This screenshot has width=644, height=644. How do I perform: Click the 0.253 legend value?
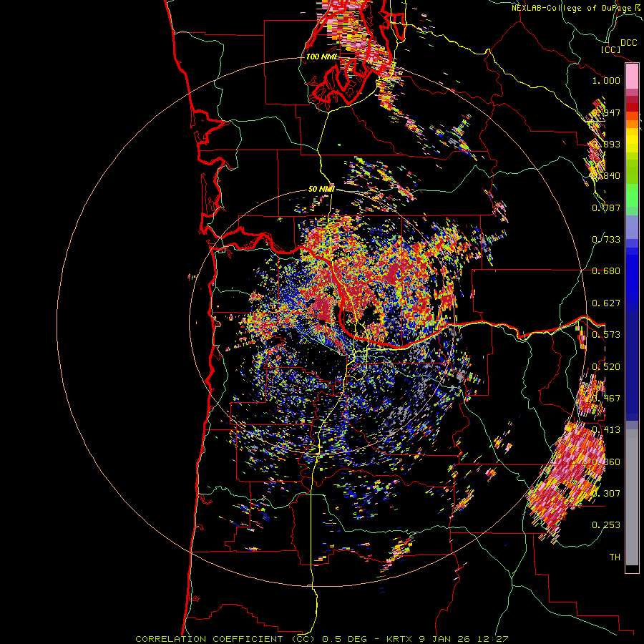click(x=606, y=525)
